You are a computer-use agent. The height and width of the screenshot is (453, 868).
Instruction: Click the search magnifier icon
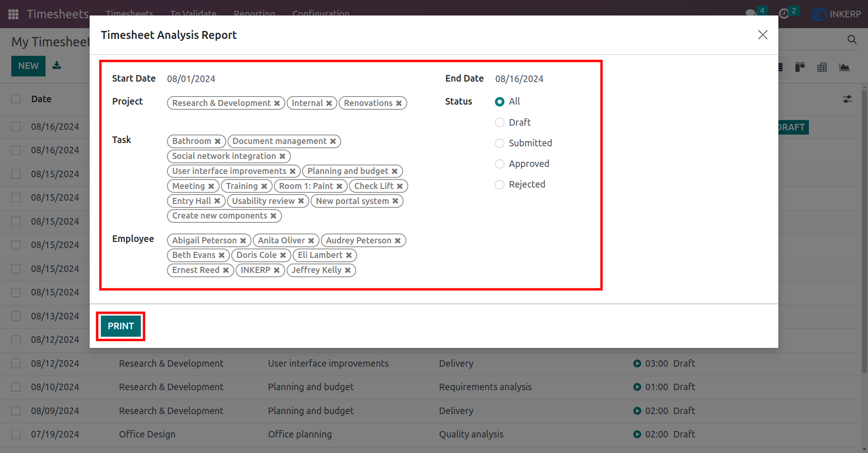tap(852, 39)
